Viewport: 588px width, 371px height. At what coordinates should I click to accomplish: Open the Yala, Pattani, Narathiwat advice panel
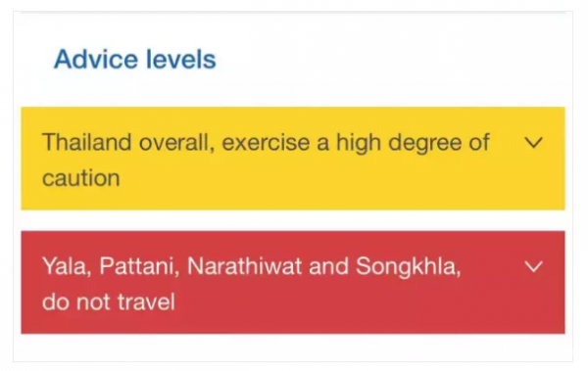click(x=293, y=282)
